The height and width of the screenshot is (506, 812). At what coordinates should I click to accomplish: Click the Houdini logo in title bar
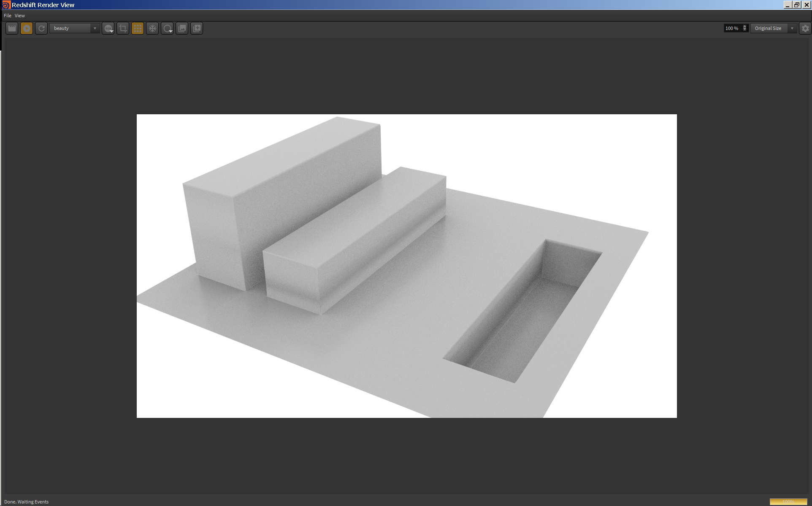pos(6,5)
